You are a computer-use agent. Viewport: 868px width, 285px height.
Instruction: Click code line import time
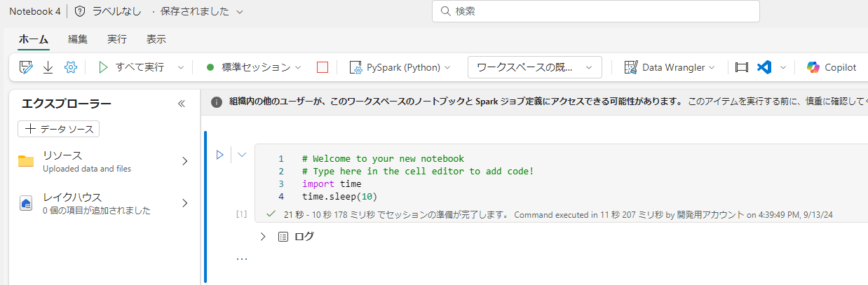click(332, 183)
